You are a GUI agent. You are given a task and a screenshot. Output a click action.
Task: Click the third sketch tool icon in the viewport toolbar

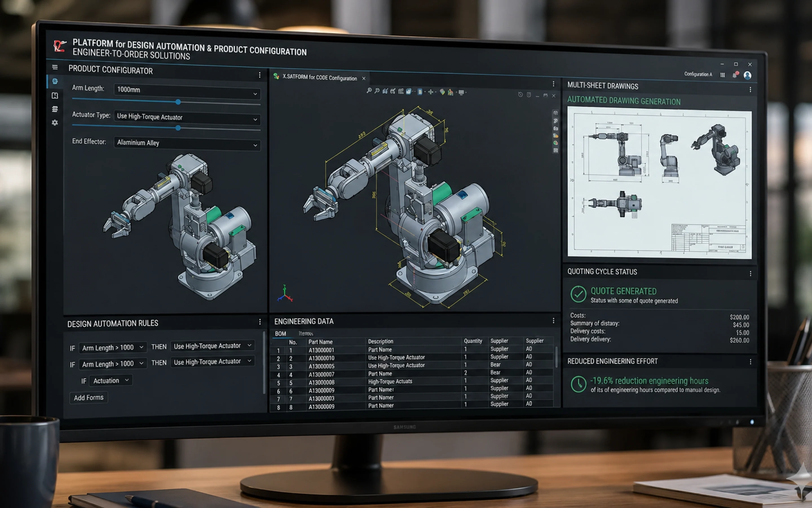coord(385,91)
